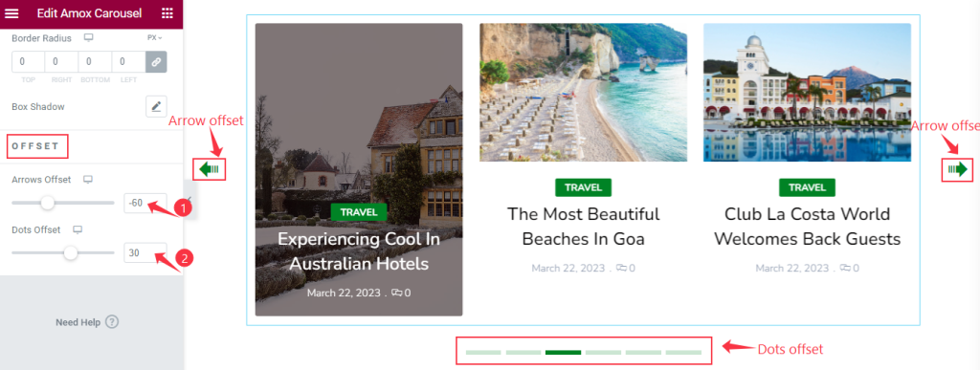Toggle the border radius link values icon
Screen dimensions: 980x370
(x=156, y=62)
